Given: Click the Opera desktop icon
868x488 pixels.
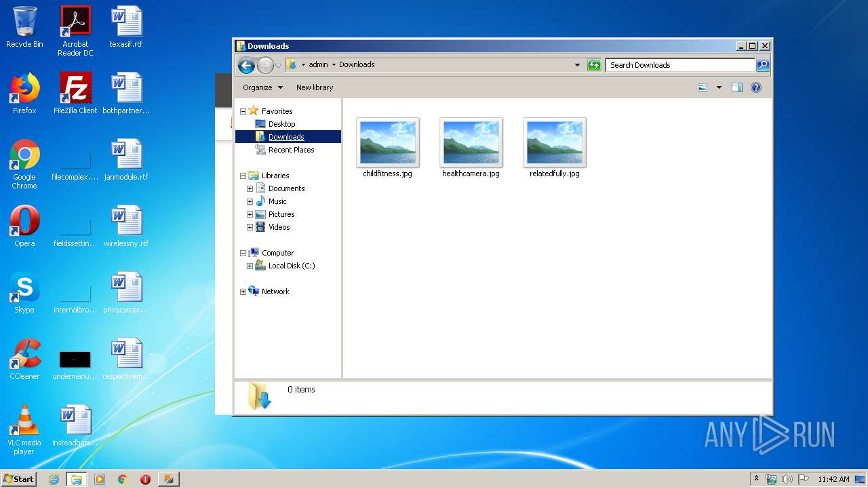Looking at the screenshot, I should click(x=24, y=226).
